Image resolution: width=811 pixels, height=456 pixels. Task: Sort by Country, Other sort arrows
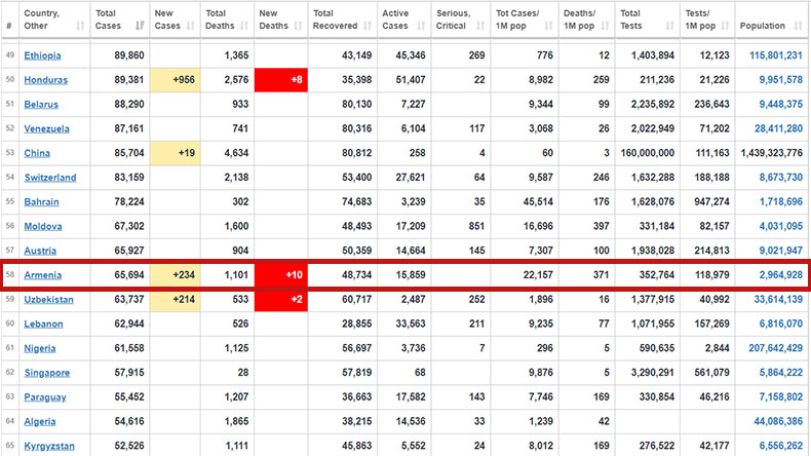point(80,25)
